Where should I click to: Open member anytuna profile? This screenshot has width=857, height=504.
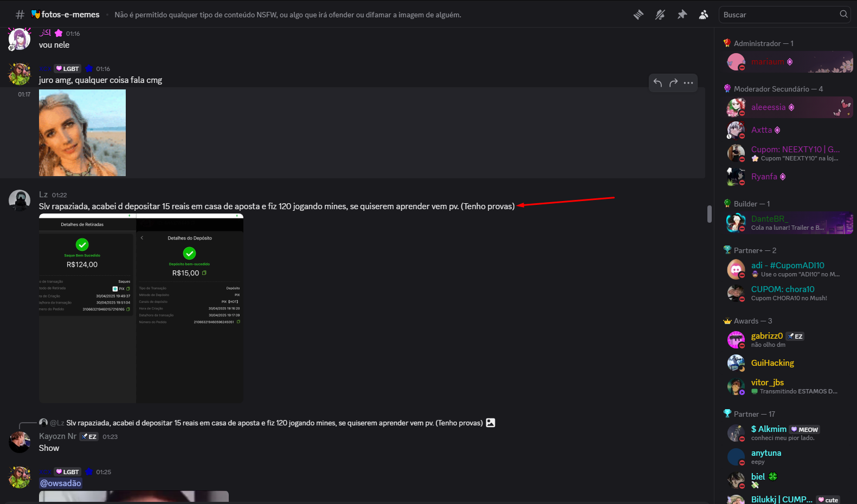click(x=788, y=457)
